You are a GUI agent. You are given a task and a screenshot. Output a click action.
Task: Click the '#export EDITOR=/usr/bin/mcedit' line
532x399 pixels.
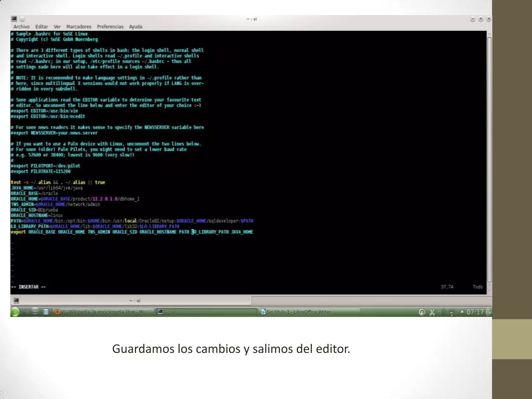(48, 116)
